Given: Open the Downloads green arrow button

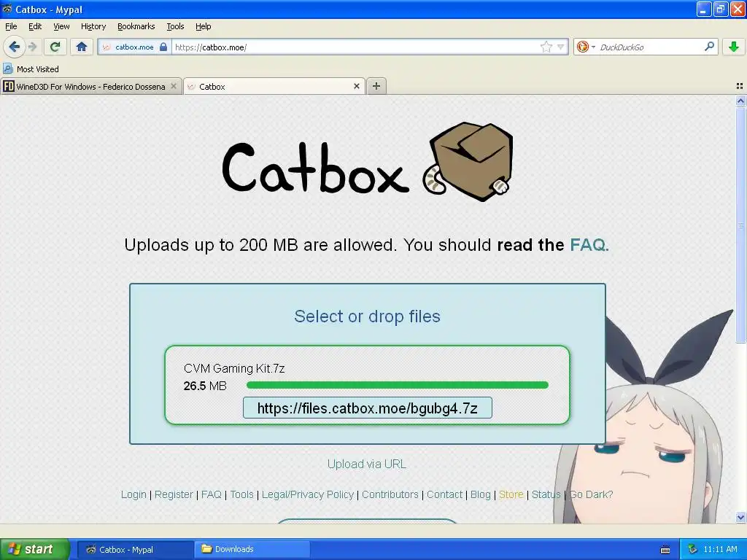Looking at the screenshot, I should [734, 47].
